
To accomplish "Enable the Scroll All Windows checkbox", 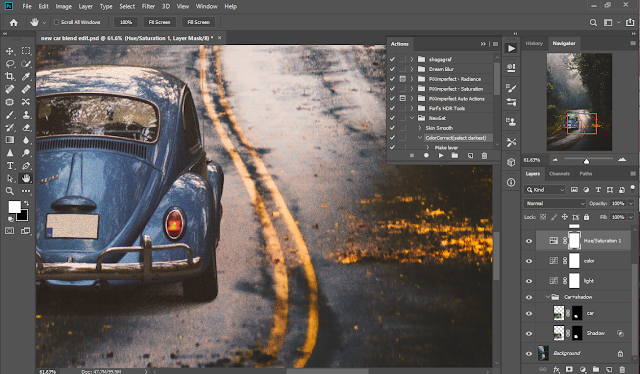I will tap(57, 22).
